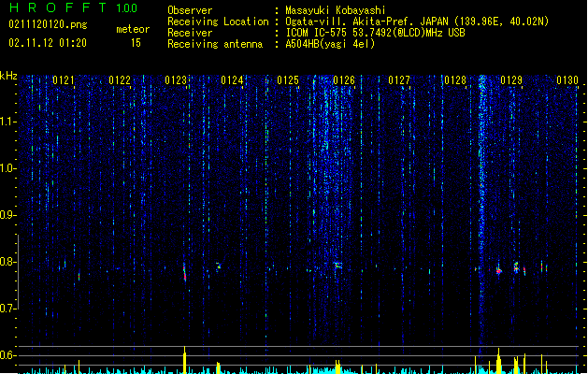The image size is (588, 374).
Task: Click the meteor echo at 0126 near 0.8 kHz
Action: (x=337, y=265)
